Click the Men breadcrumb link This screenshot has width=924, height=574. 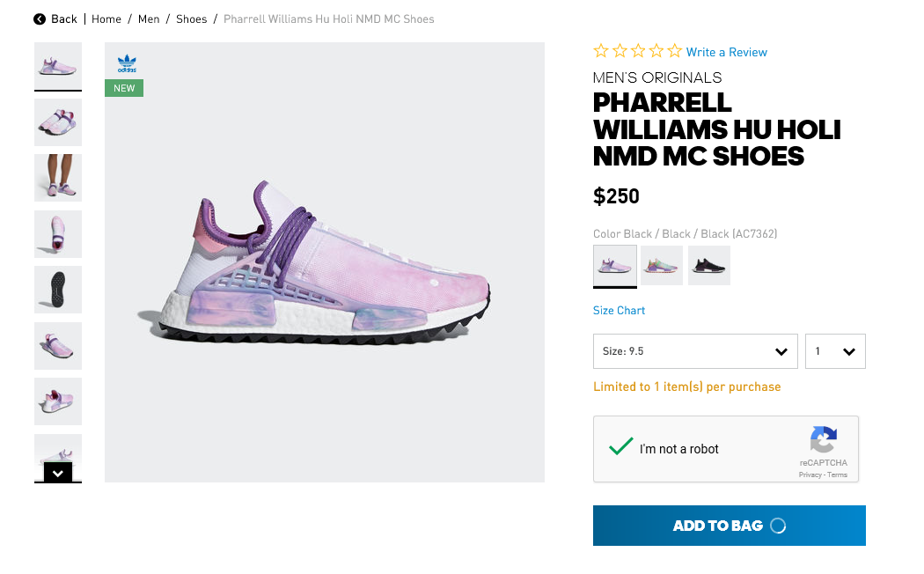[x=148, y=18]
